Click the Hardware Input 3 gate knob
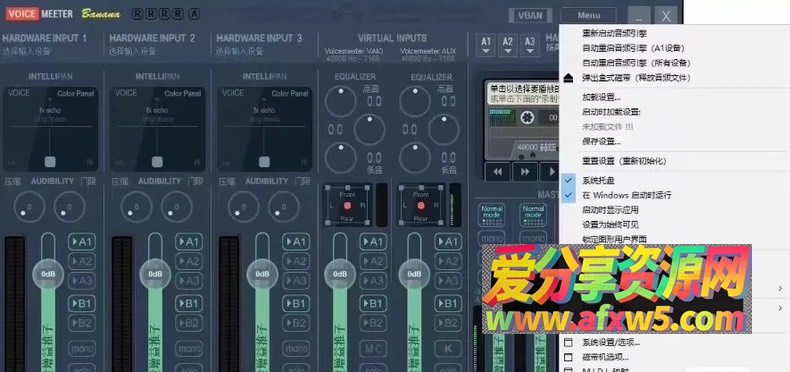This screenshot has height=372, width=790. 284,207
